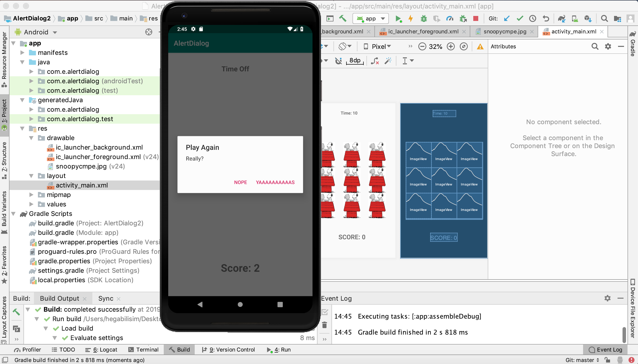Viewport: 638px width, 364px height.
Task: Open the Profiler gauge icon in toolbar
Action: [450, 18]
